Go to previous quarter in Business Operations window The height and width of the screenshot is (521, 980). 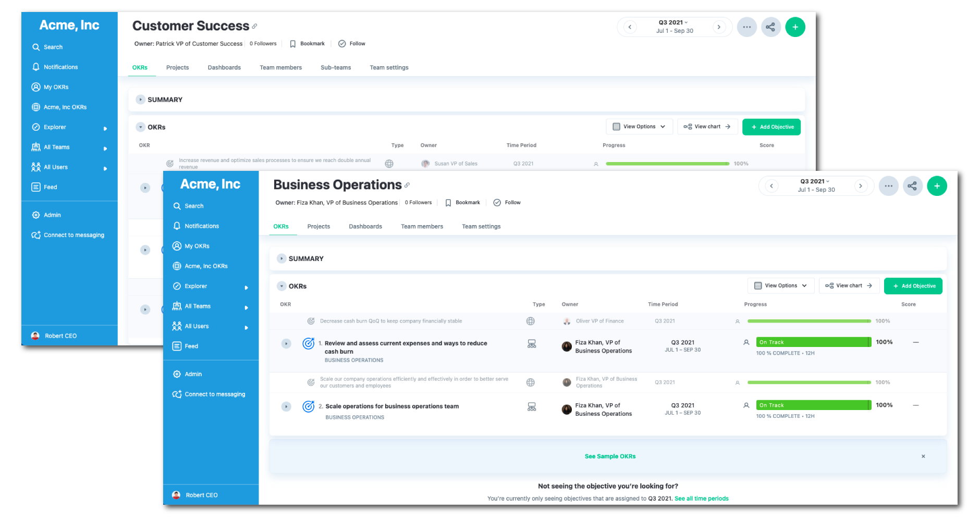(771, 186)
